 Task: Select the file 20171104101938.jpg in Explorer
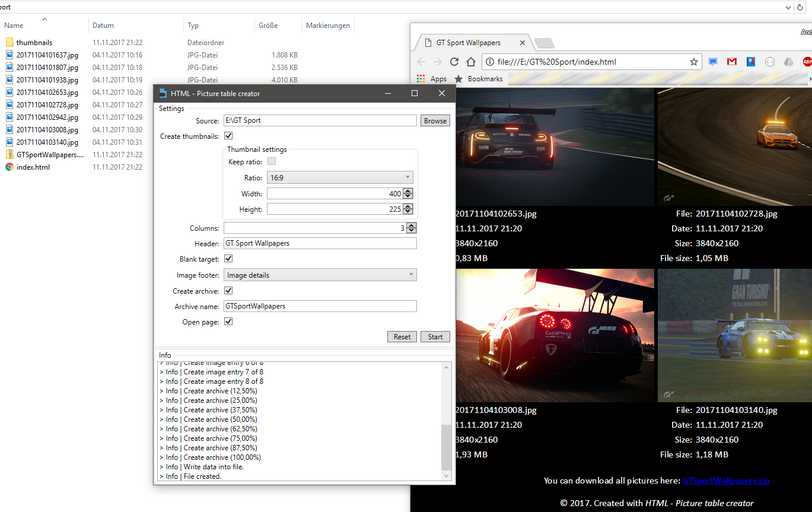pyautogui.click(x=47, y=80)
